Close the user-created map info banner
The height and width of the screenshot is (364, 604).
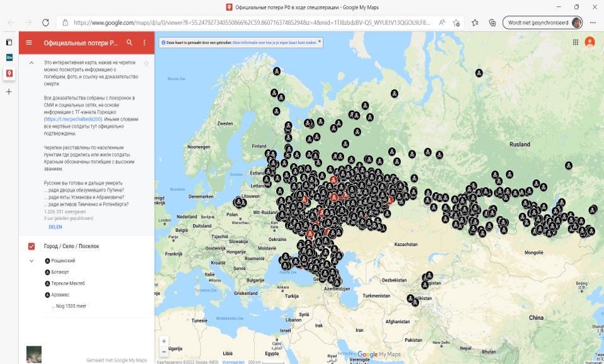319,41
